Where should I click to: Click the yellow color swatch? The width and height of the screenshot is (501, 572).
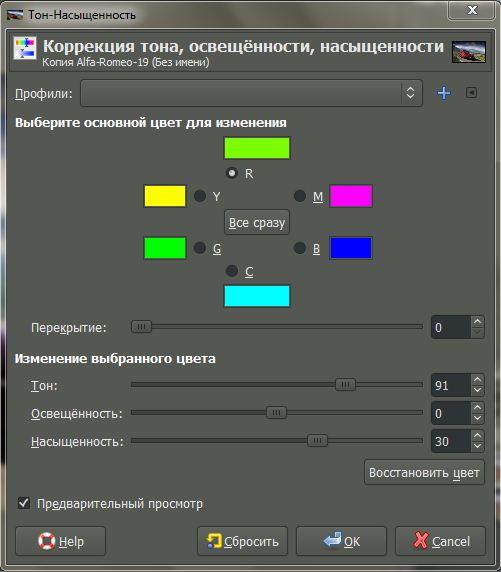click(165, 196)
